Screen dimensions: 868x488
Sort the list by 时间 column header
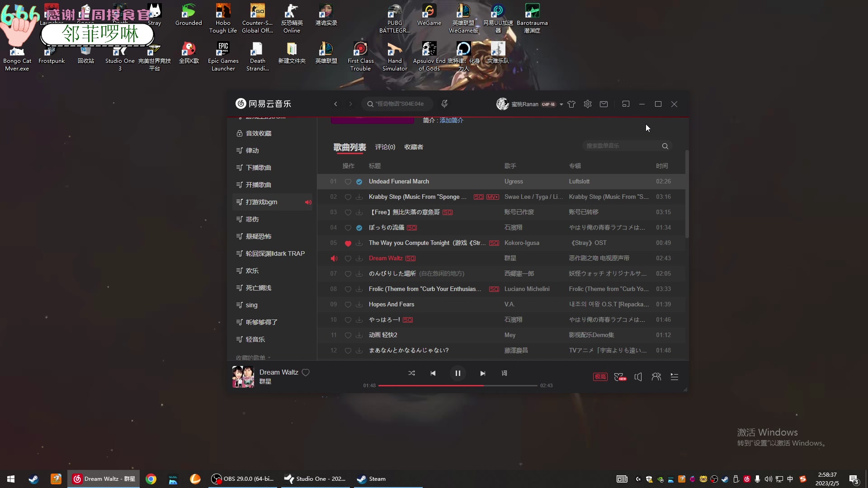662,166
